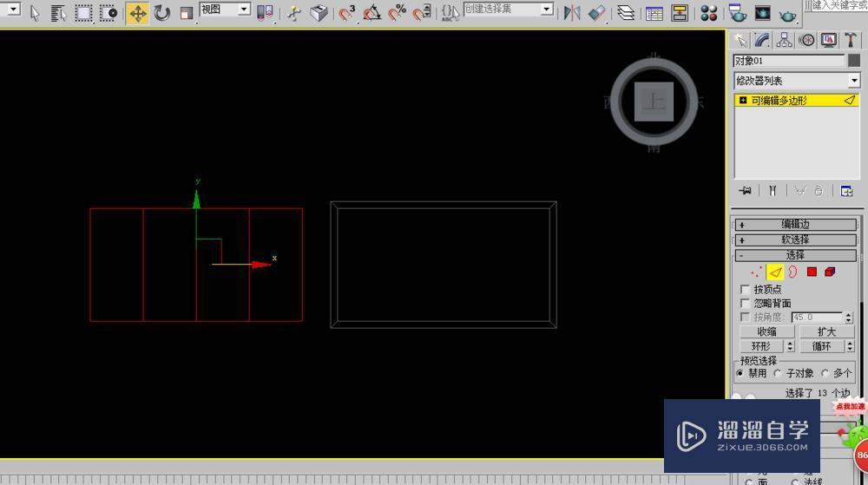Switch to Border sub-object level

click(x=792, y=272)
